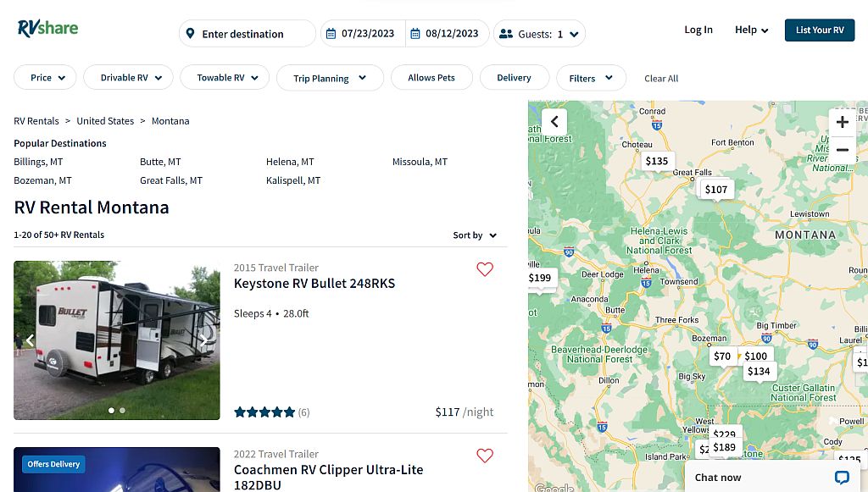Show the previous photo of the Keystone Bullet
868x492 pixels.
click(31, 340)
